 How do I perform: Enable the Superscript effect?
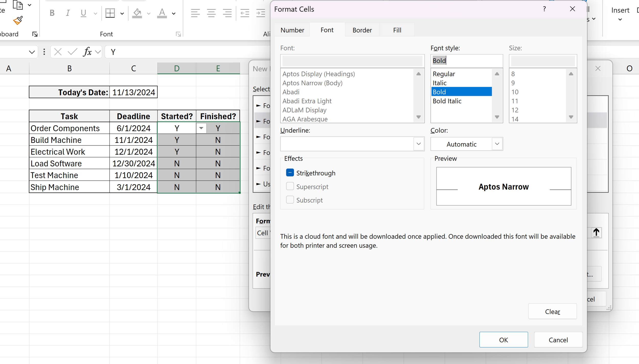(x=290, y=186)
